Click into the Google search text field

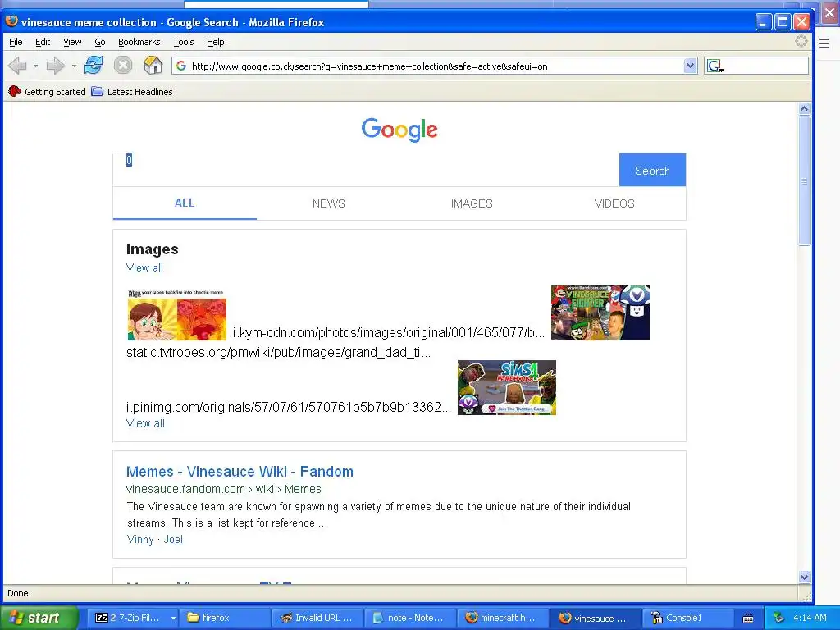pyautogui.click(x=366, y=170)
